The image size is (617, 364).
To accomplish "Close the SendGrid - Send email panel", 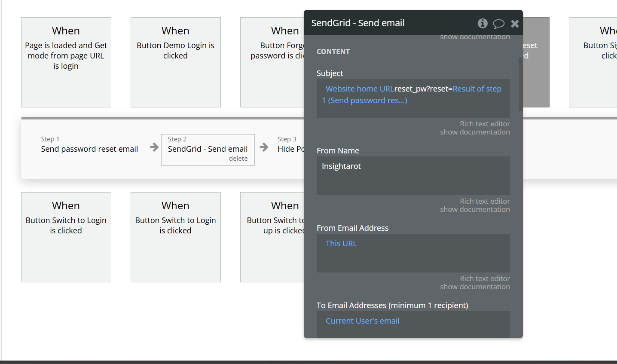I will point(515,24).
